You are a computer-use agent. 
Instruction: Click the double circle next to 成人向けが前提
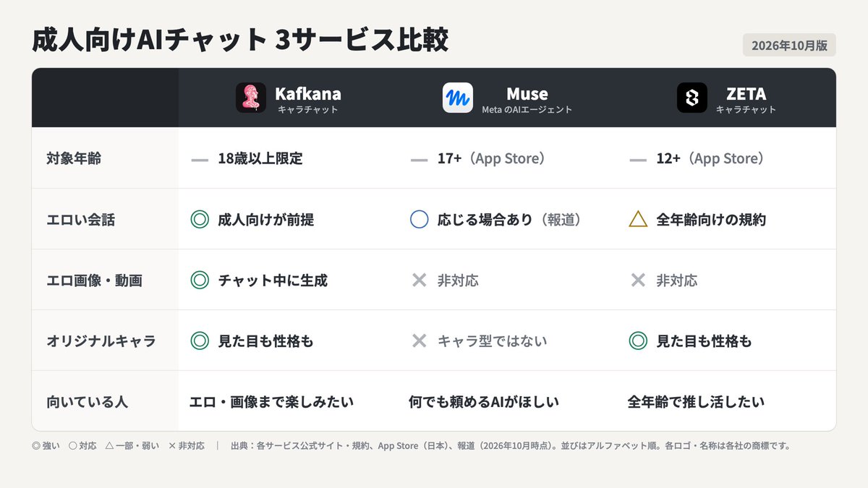click(200, 220)
